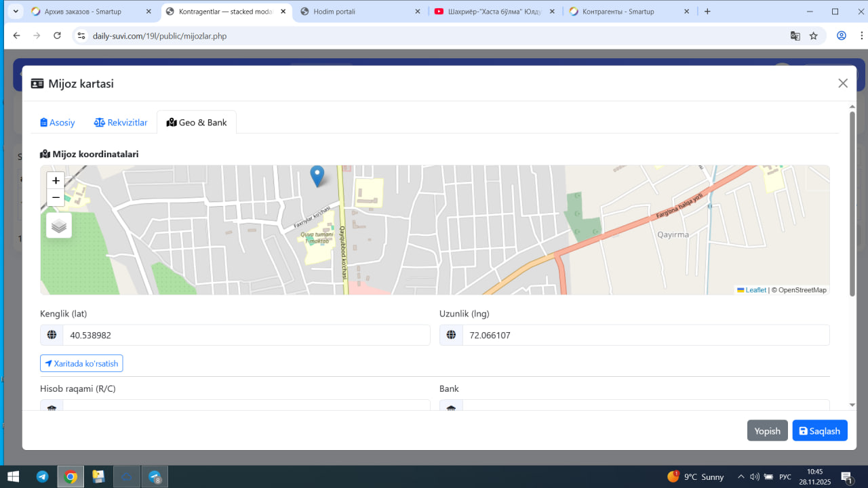Zoom in on the map
The image size is (868, 488).
click(56, 181)
